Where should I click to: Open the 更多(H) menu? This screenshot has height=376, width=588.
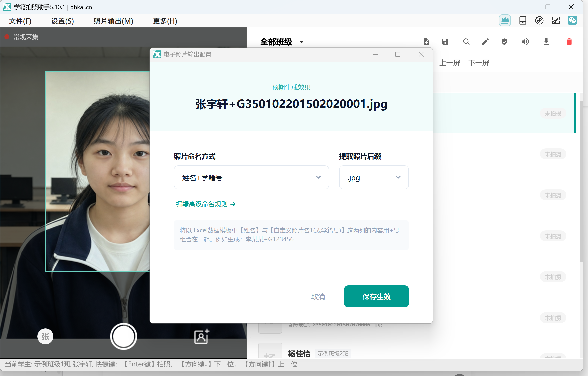pos(165,21)
